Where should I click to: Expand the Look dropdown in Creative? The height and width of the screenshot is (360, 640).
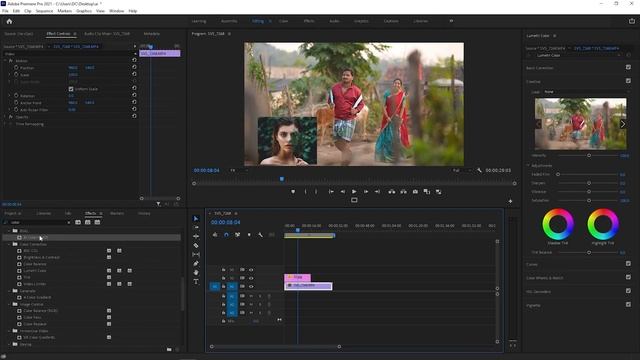(586, 92)
